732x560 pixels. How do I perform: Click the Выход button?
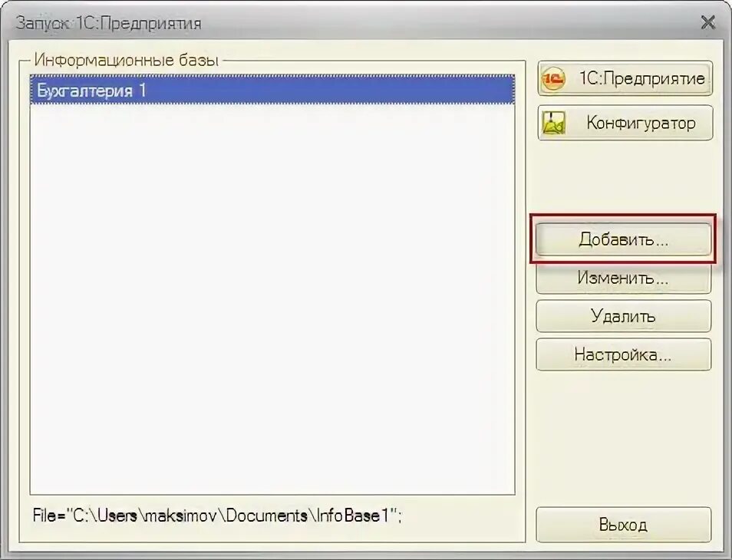pyautogui.click(x=623, y=525)
